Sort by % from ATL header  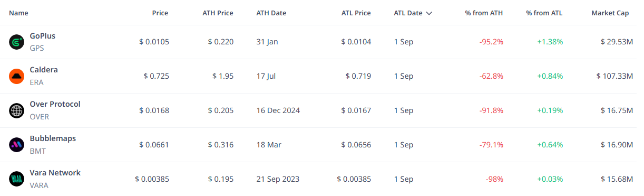[544, 13]
